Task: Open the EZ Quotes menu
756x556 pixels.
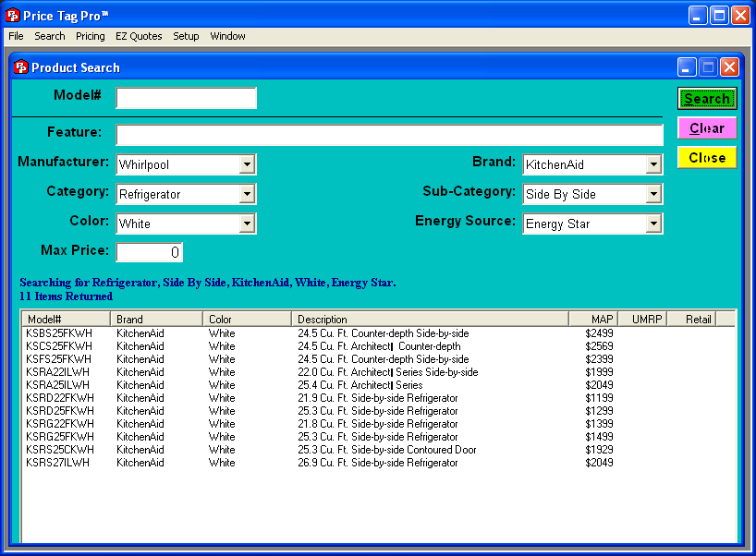Action: (x=139, y=36)
